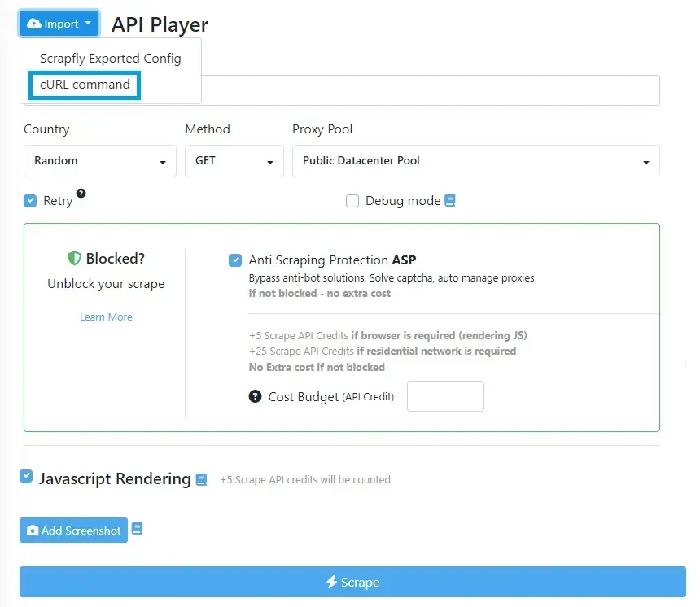Click the camera icon on Add Screenshot
The image size is (700, 607).
click(x=33, y=530)
